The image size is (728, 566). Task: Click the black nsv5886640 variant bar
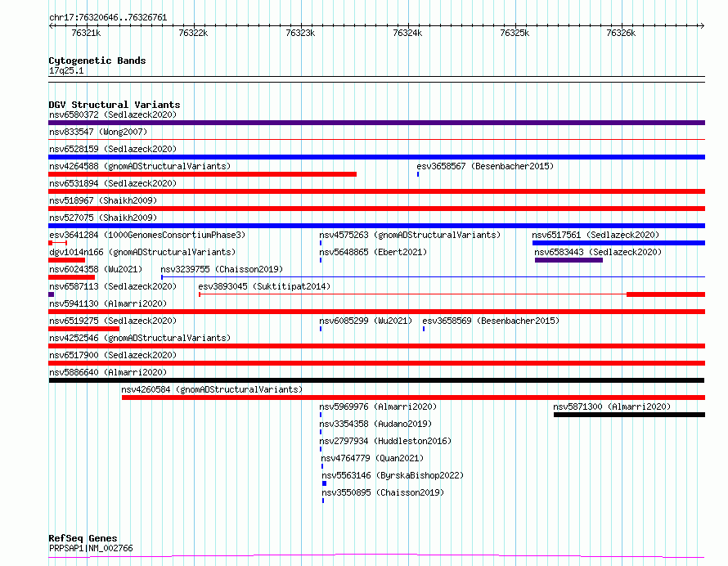click(376, 380)
